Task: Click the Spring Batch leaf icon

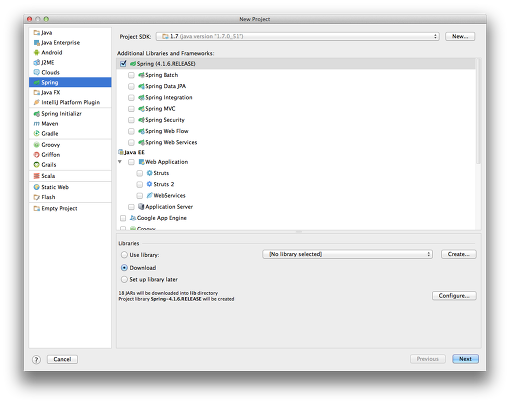Action: (x=141, y=75)
